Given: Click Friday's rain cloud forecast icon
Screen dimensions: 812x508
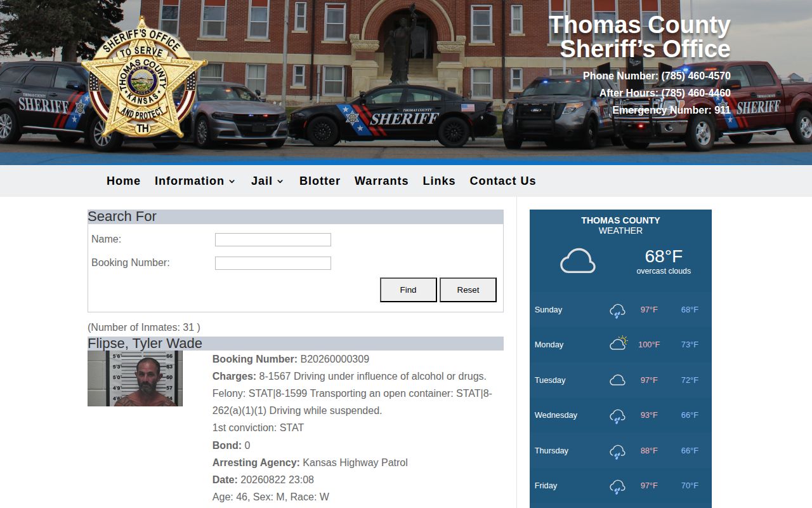Looking at the screenshot, I should pyautogui.click(x=617, y=486).
